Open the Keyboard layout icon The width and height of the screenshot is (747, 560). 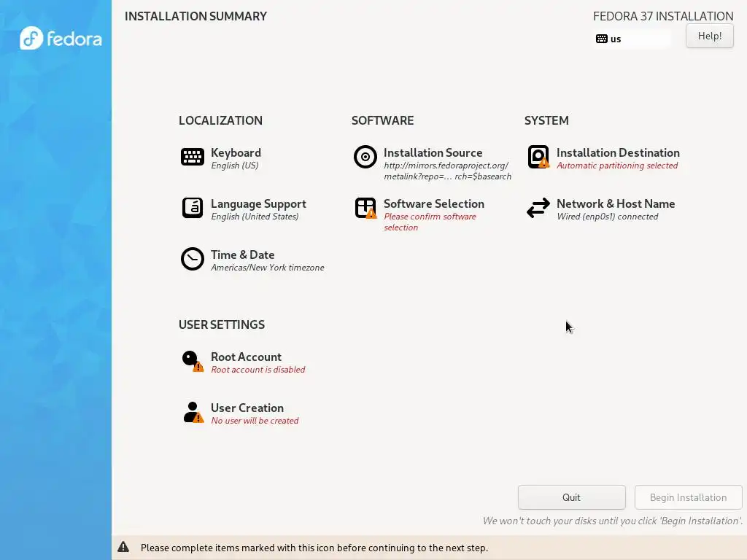(193, 157)
